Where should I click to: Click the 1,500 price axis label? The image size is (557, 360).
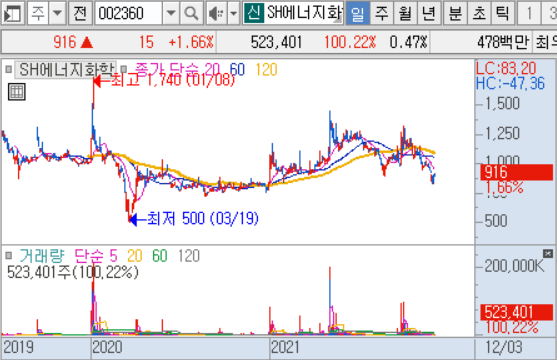tap(502, 103)
